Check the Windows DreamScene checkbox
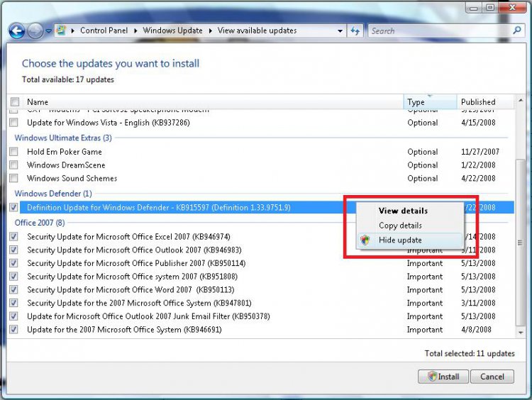 tap(13, 165)
